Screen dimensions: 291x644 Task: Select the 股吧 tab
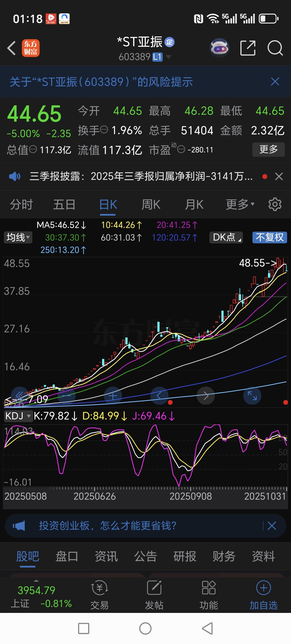pos(27,556)
